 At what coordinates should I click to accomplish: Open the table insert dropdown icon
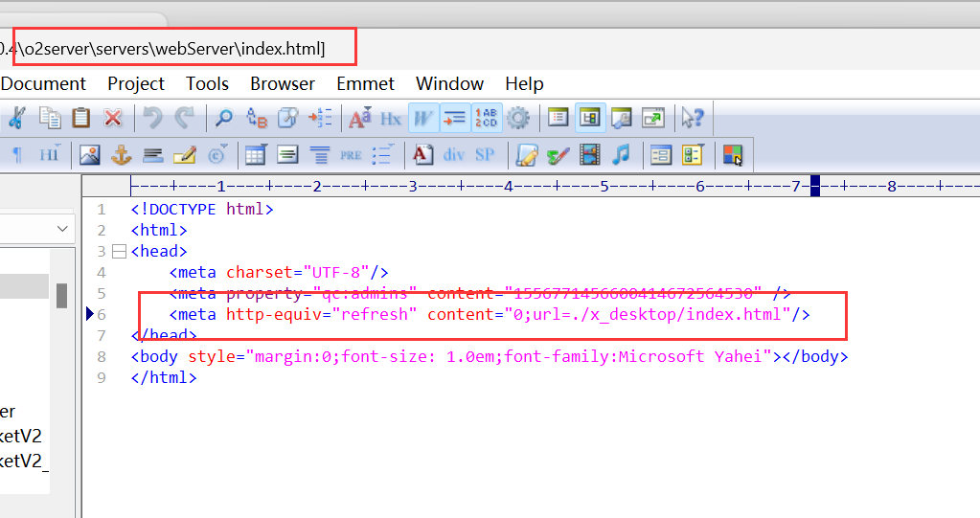coord(255,154)
